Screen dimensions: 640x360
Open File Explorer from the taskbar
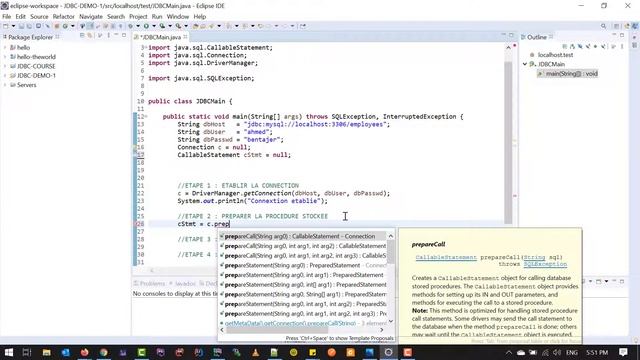pyautogui.click(x=47, y=352)
